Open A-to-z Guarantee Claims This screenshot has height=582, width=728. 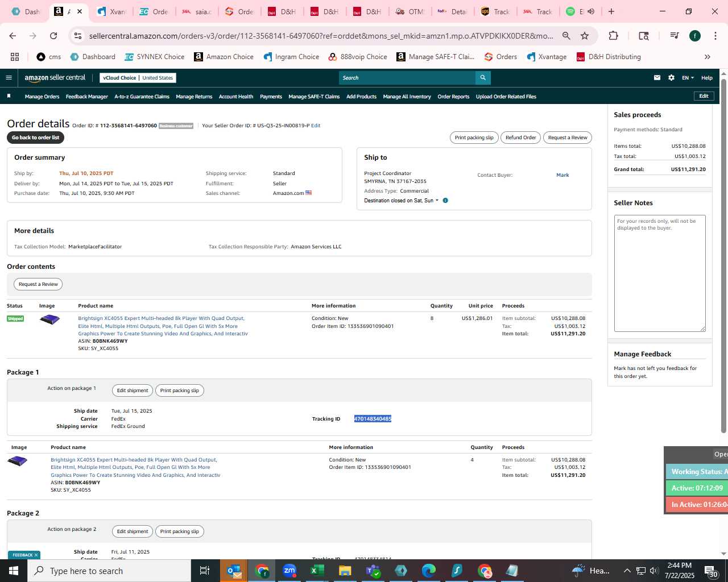tap(142, 97)
